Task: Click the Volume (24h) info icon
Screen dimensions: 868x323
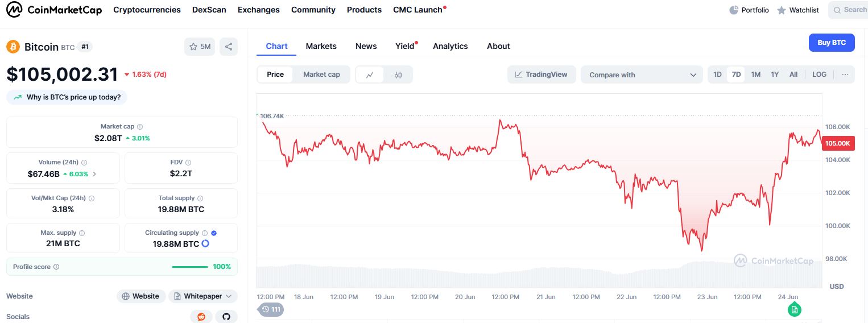Action: [84, 163]
